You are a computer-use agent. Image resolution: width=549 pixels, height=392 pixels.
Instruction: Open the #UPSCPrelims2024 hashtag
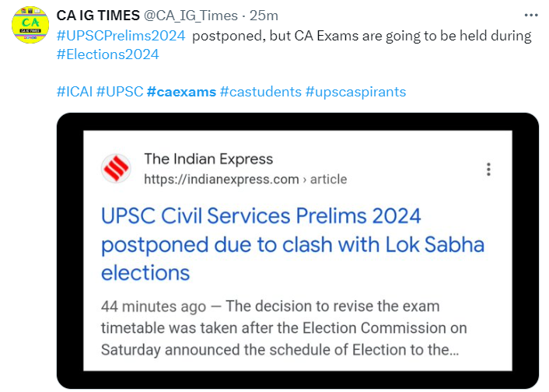(121, 36)
